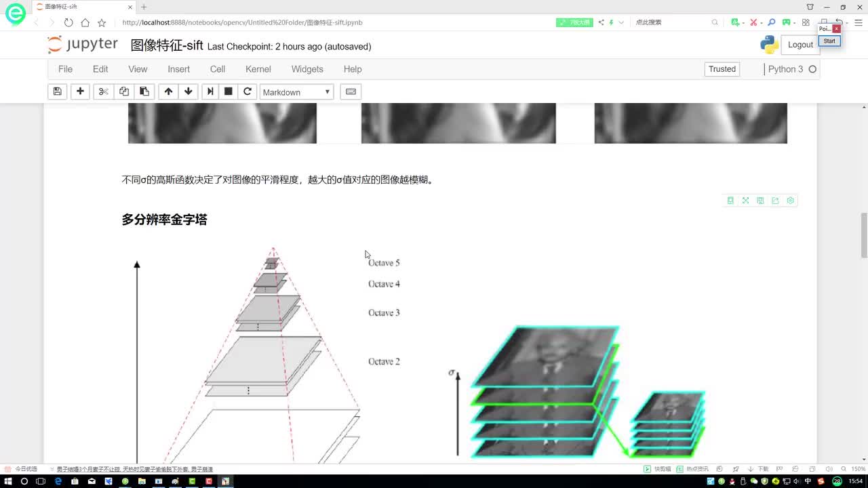Open the command palette keyboard icon
Screen dimensions: 868x488
[x=351, y=91]
